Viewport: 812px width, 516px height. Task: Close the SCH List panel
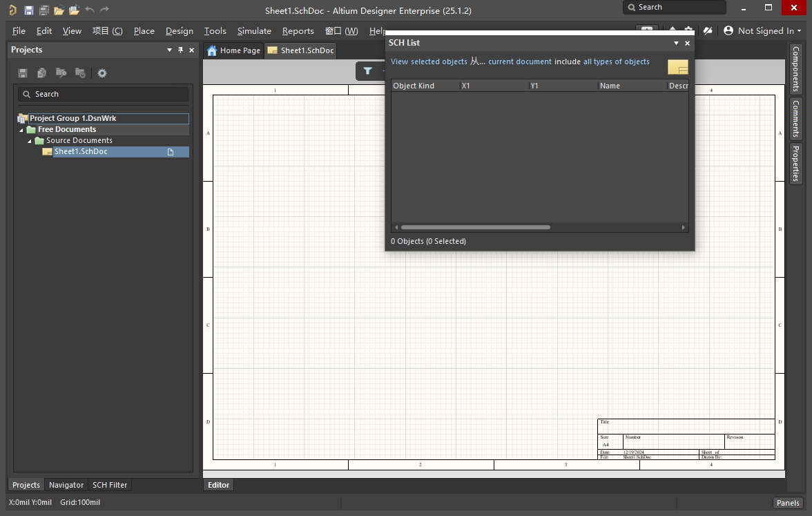[687, 43]
